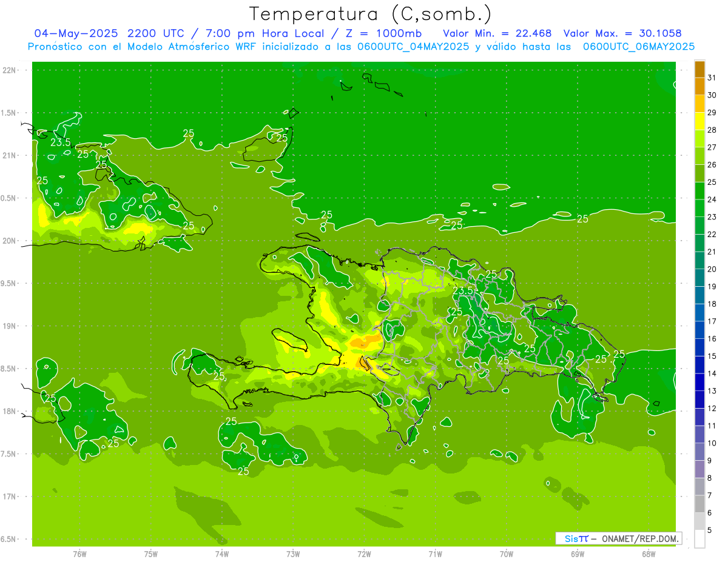Click the colorbar scale value '11'
This screenshot has width=728, height=562.
pos(712,426)
